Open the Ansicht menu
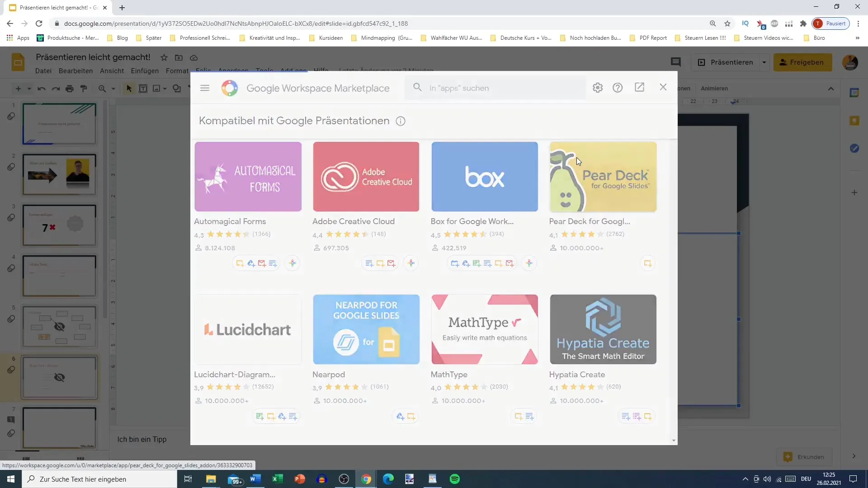This screenshot has height=488, width=868. point(112,71)
